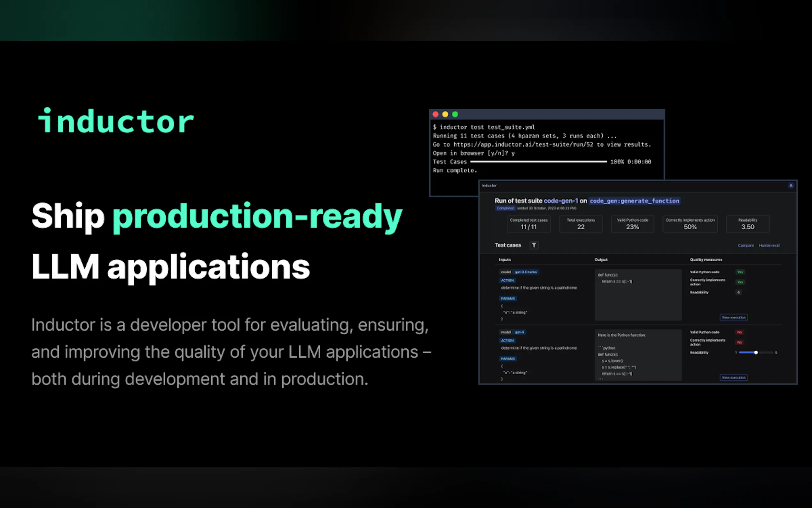Open the Compare link
The width and height of the screenshot is (812, 508).
click(746, 245)
